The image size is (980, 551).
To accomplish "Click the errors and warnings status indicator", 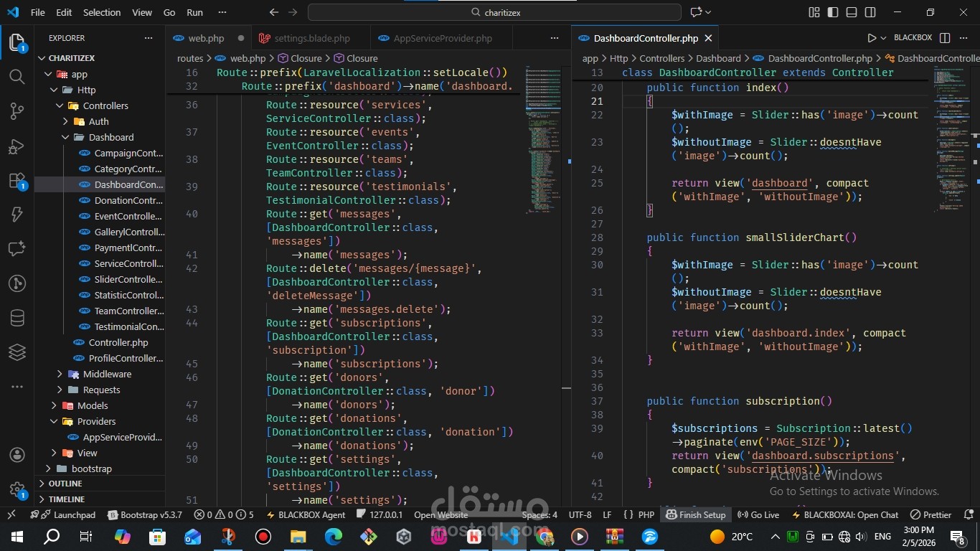I will click(224, 514).
